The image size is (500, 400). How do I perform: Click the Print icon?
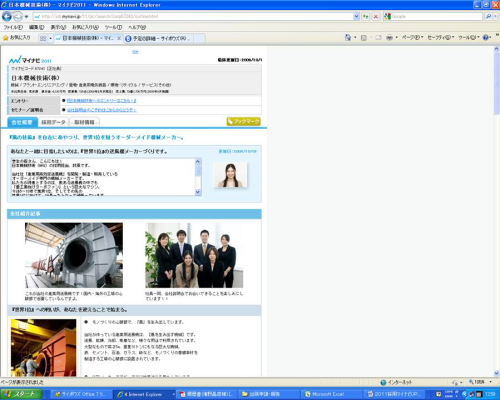coord(389,38)
